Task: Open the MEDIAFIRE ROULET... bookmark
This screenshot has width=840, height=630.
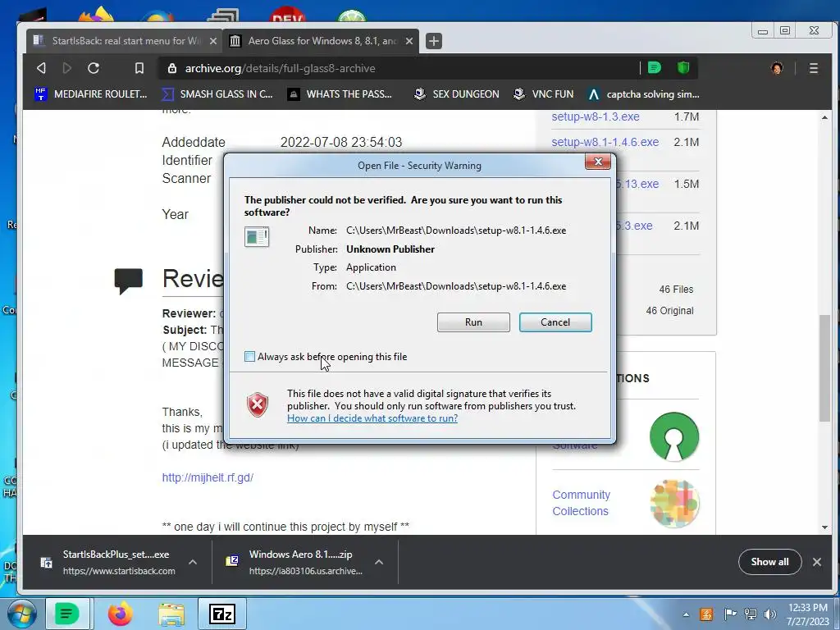Action: (x=90, y=94)
